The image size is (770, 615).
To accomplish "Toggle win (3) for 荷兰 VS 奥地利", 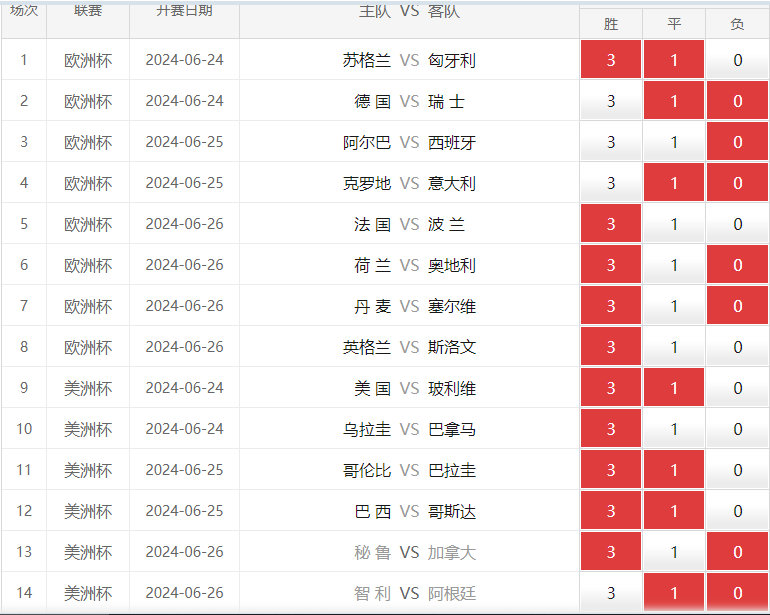I will tap(610, 265).
